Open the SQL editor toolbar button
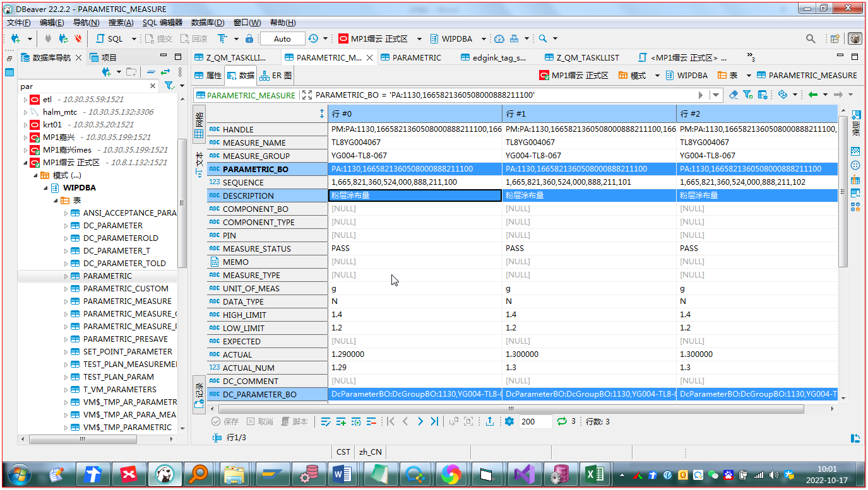 [110, 38]
